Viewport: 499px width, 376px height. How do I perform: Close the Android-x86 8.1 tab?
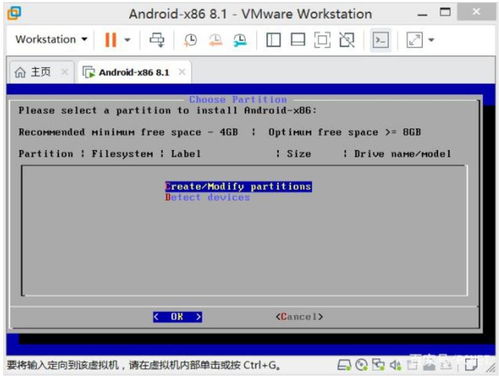click(182, 72)
